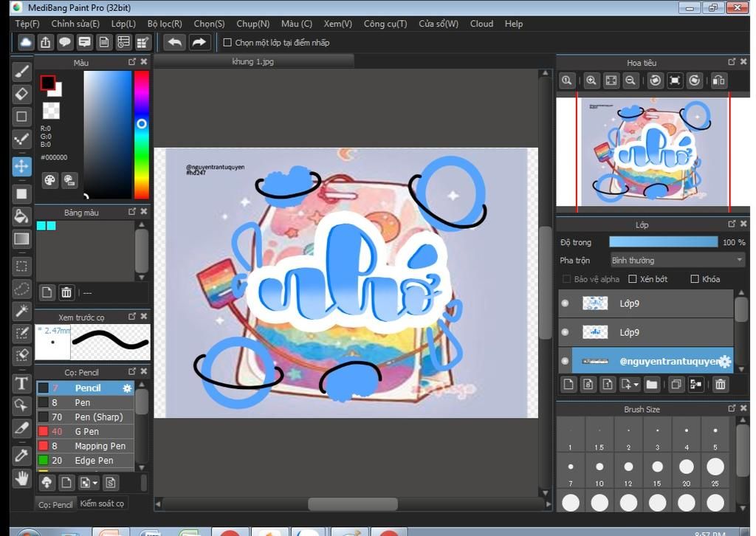Hide the @nguyentrantuquyen layer
756x536 pixels.
[x=565, y=361]
